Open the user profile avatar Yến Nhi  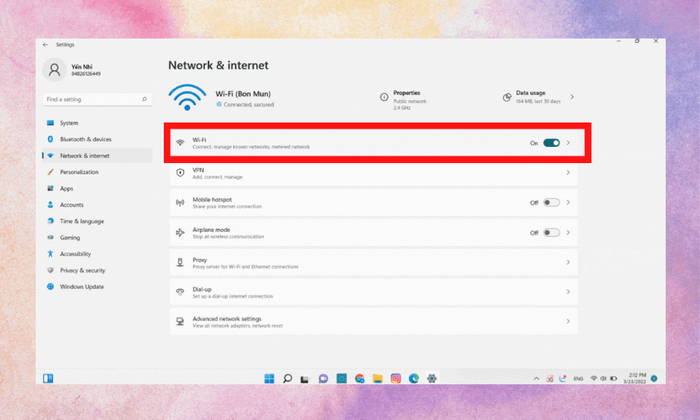pyautogui.click(x=54, y=70)
